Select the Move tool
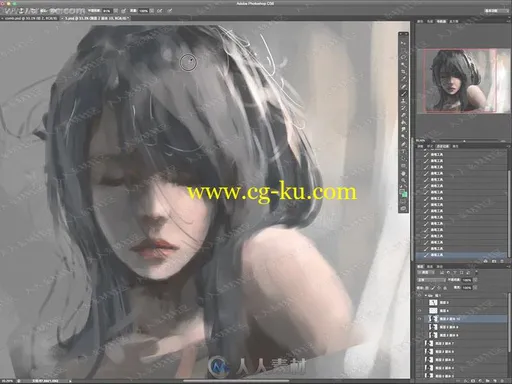 (x=403, y=43)
